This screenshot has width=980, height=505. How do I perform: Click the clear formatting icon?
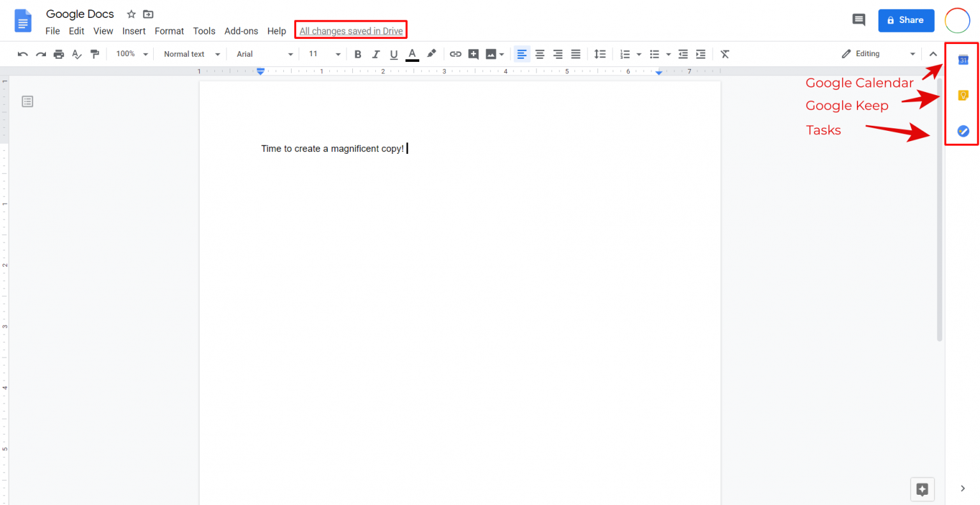[725, 54]
